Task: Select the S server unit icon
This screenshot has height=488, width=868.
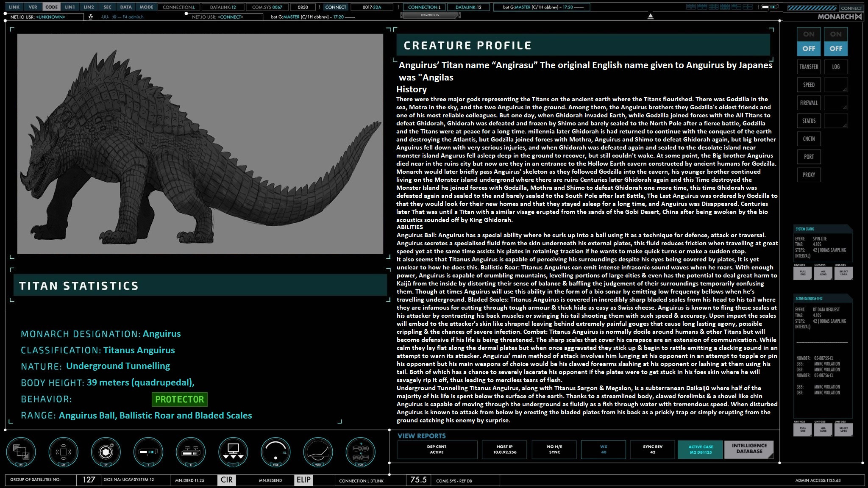Action: (x=148, y=452)
